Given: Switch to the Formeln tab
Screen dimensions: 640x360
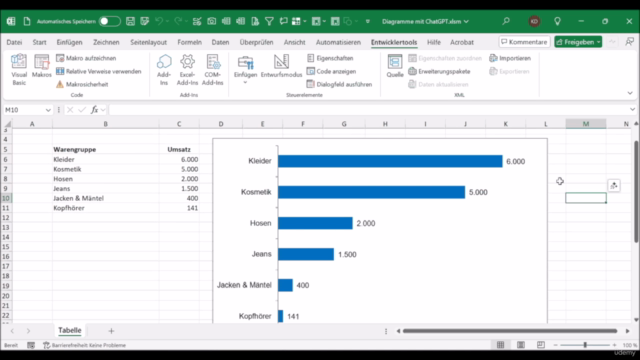Looking at the screenshot, I should (189, 42).
